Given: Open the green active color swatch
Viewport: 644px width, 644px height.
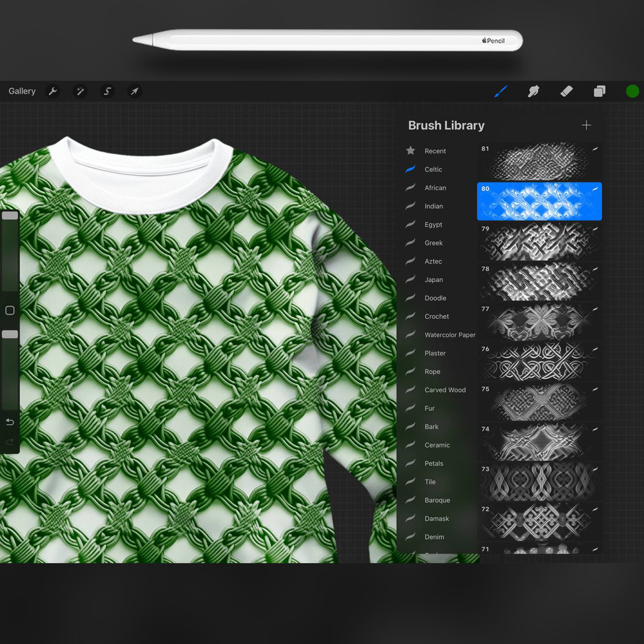Looking at the screenshot, I should [x=632, y=91].
